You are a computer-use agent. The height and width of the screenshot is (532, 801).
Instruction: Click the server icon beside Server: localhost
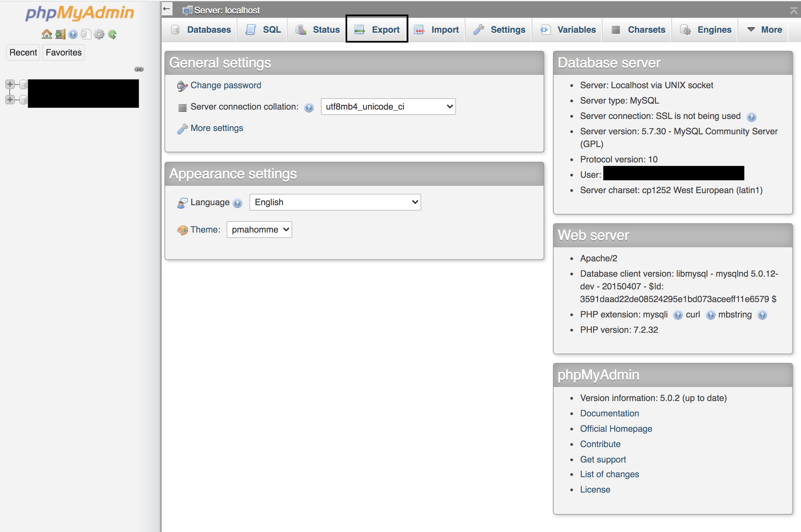click(187, 10)
